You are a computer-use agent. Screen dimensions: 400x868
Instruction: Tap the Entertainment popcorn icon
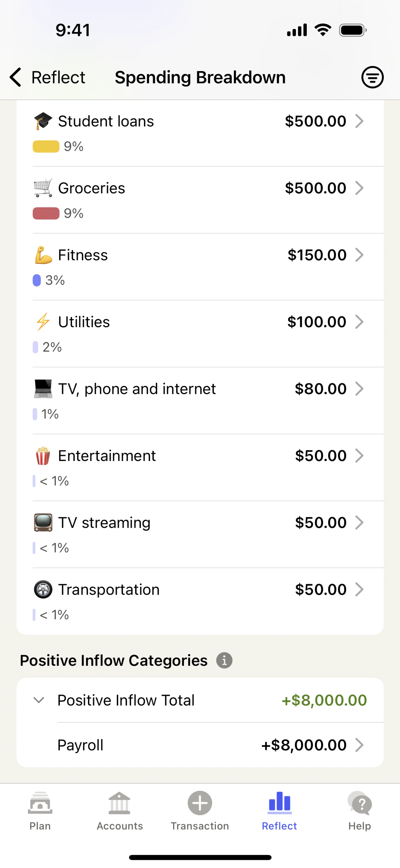[x=43, y=455]
